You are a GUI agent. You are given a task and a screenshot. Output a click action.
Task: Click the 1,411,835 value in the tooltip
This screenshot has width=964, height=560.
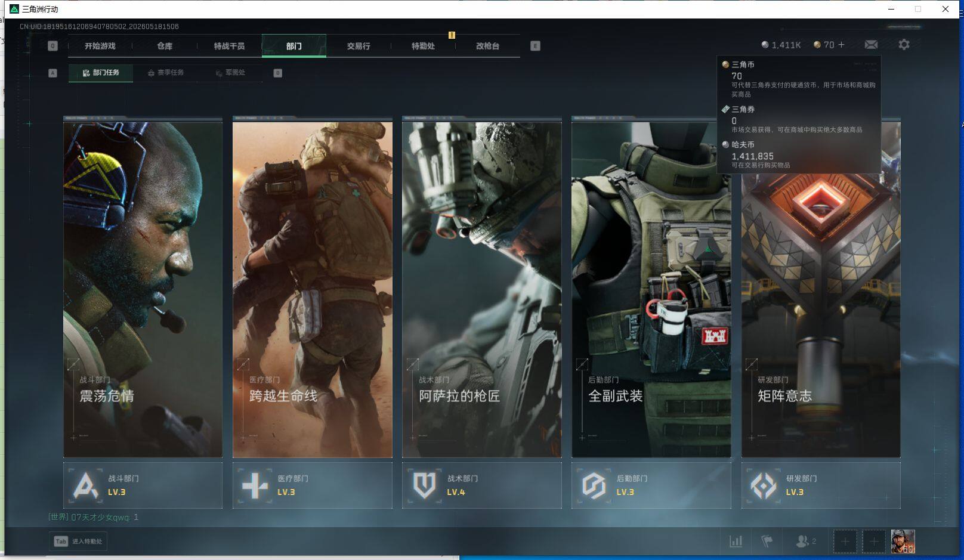pyautogui.click(x=752, y=156)
